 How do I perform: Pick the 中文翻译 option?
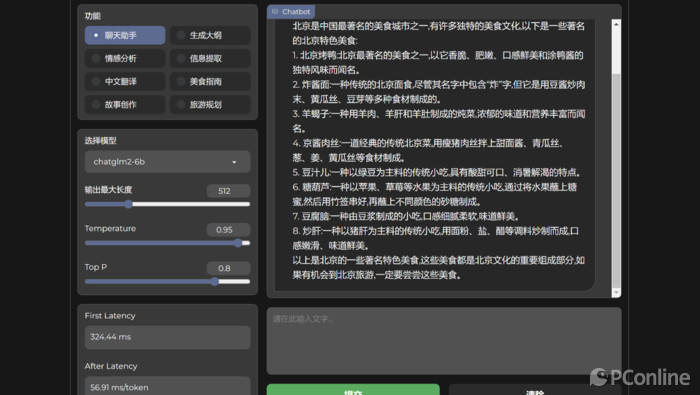[x=125, y=82]
